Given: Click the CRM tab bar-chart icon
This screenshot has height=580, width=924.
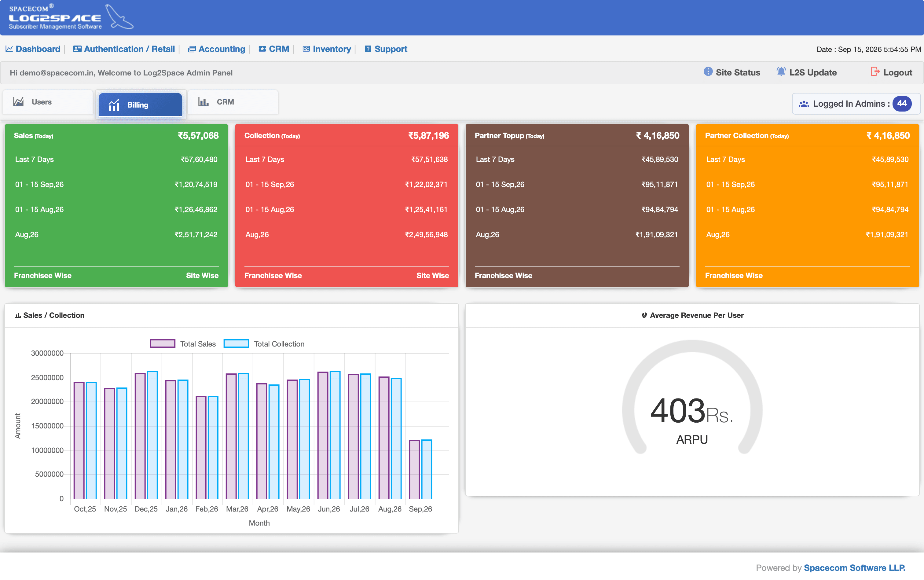Looking at the screenshot, I should 203,102.
